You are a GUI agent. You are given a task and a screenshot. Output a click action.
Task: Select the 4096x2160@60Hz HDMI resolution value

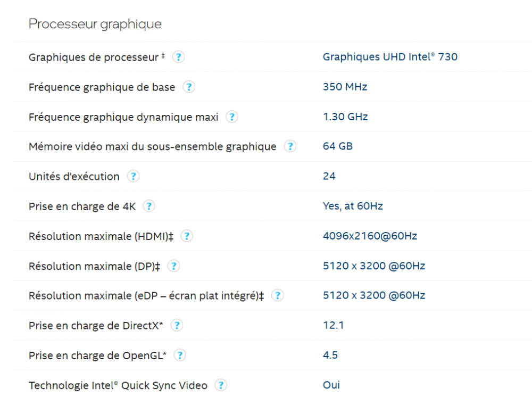point(370,236)
